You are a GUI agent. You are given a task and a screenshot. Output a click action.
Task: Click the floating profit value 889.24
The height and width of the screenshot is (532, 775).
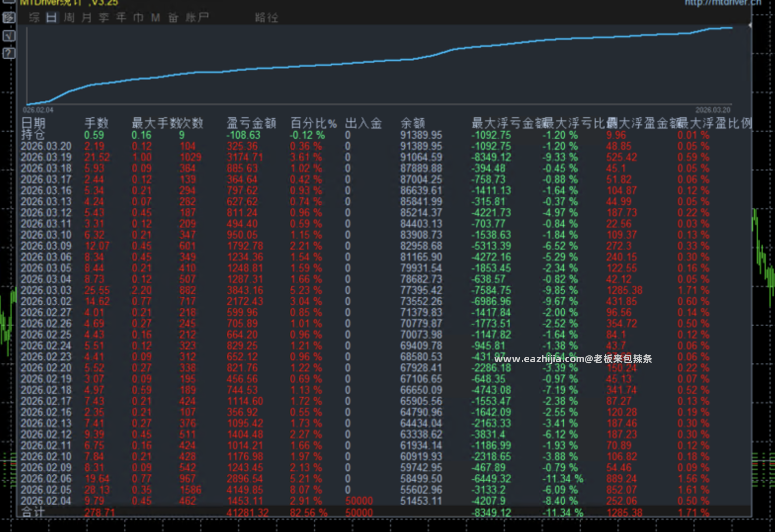tap(621, 479)
